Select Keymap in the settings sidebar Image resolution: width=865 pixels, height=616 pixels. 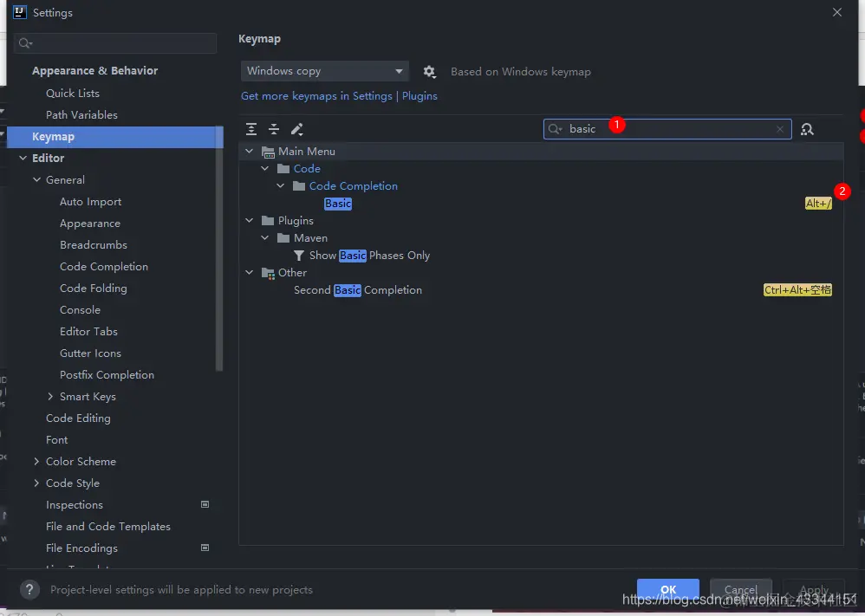(114, 137)
